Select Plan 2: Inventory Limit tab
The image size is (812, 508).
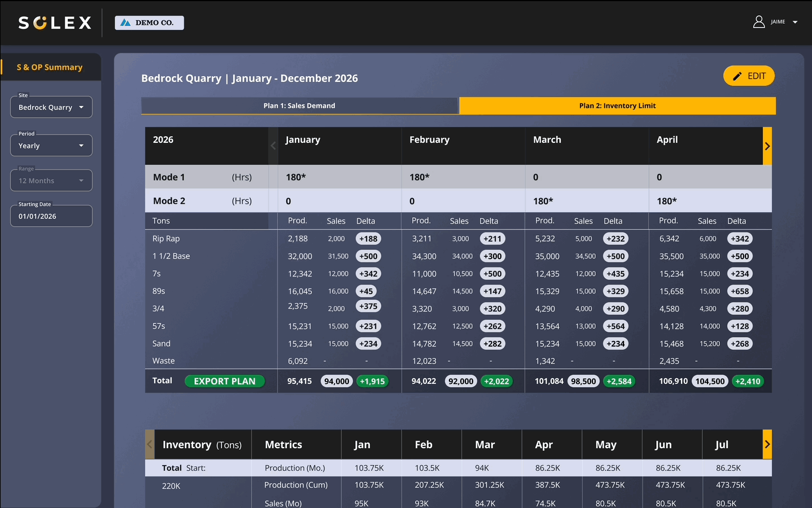[x=617, y=106]
